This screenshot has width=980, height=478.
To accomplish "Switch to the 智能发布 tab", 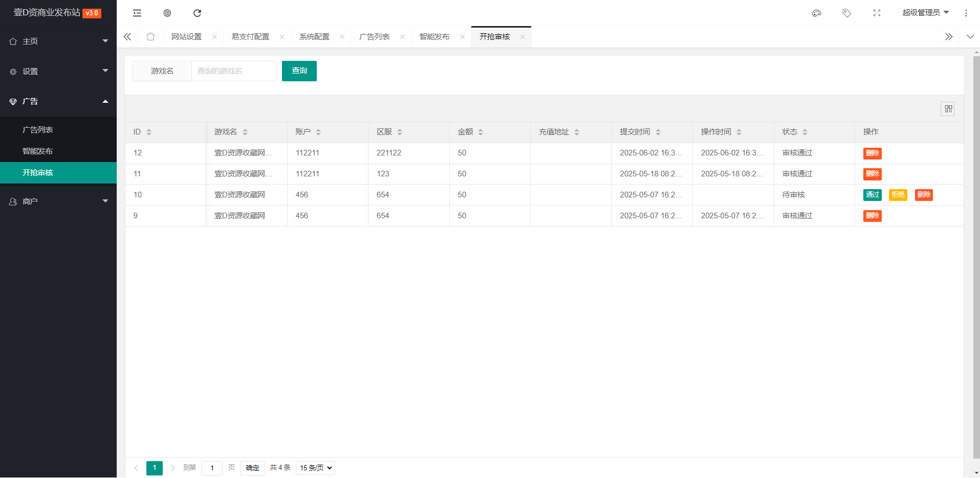I will pos(434,37).
